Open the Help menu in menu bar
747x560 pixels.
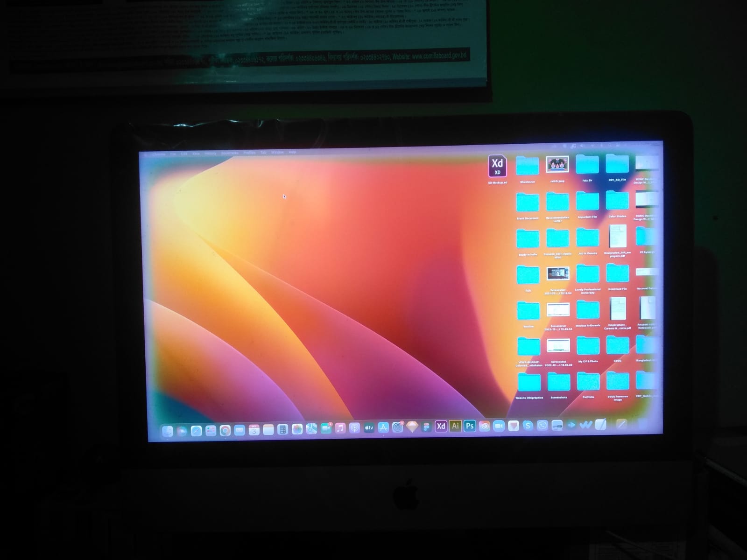click(292, 152)
